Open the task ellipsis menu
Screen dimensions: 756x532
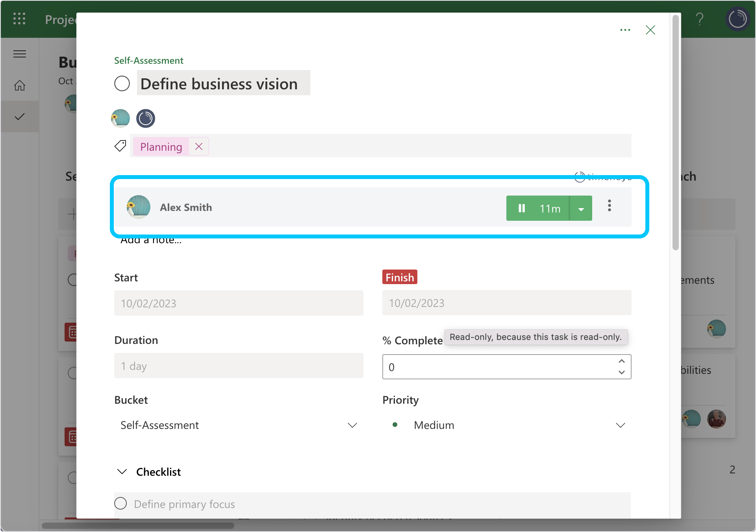pyautogui.click(x=625, y=30)
